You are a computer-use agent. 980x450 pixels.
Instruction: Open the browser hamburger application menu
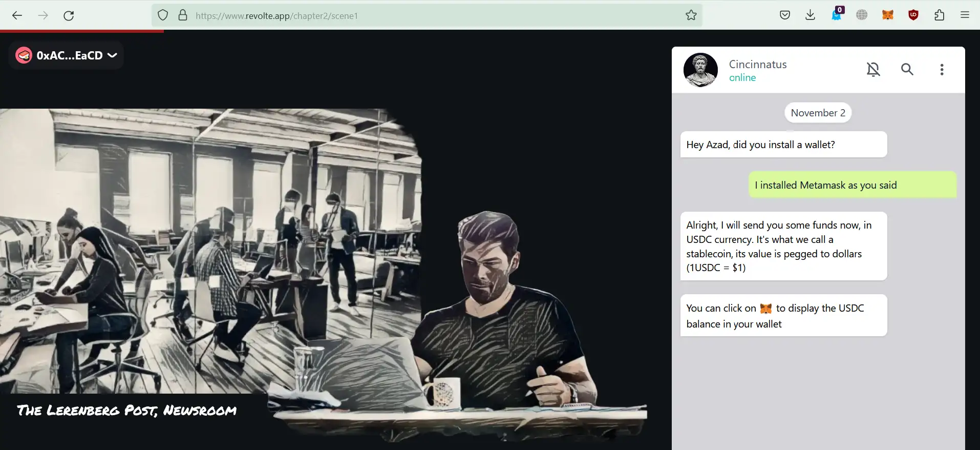point(965,15)
